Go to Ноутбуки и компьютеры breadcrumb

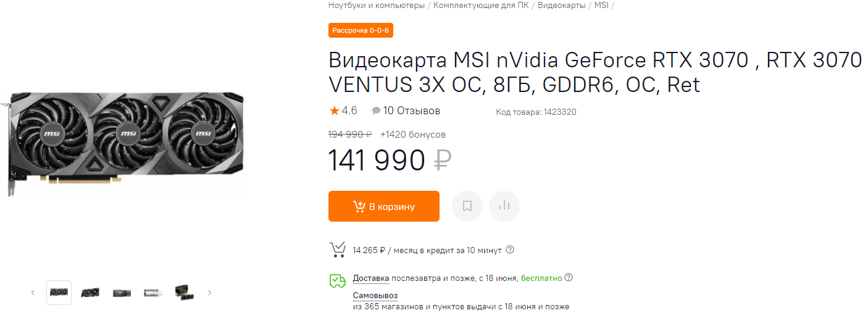coord(377,6)
